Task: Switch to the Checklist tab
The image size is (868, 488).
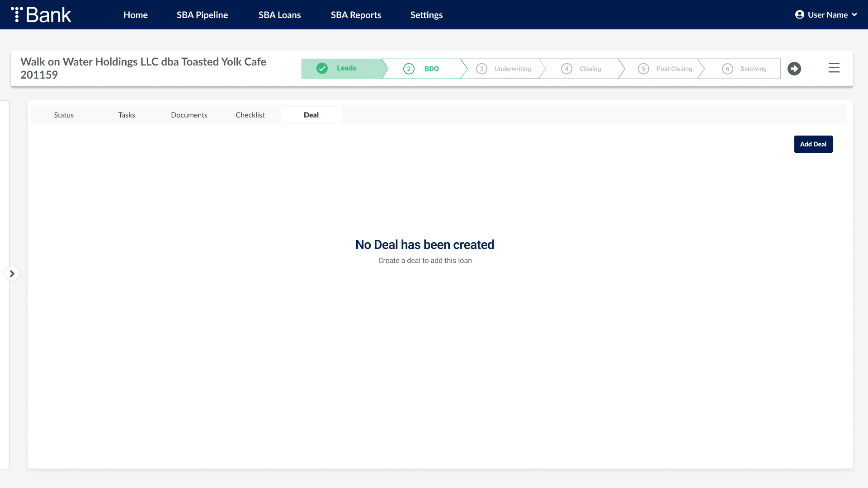Action: click(x=250, y=115)
